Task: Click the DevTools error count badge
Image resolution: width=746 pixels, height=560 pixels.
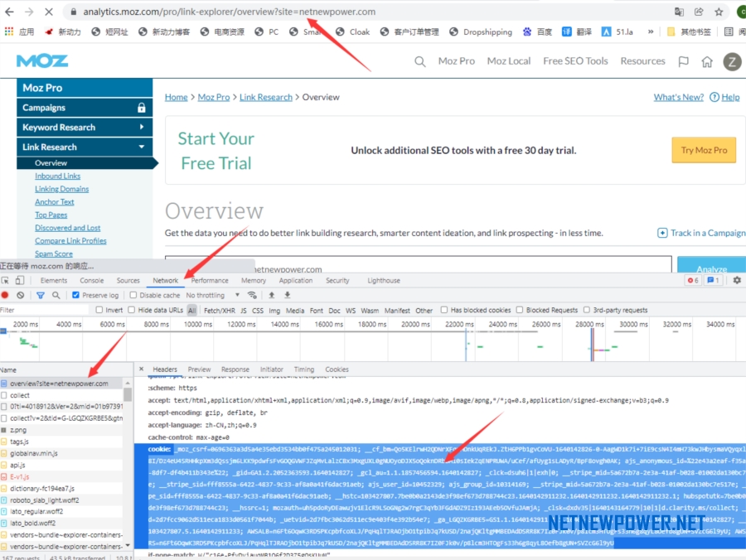Action: [693, 281]
